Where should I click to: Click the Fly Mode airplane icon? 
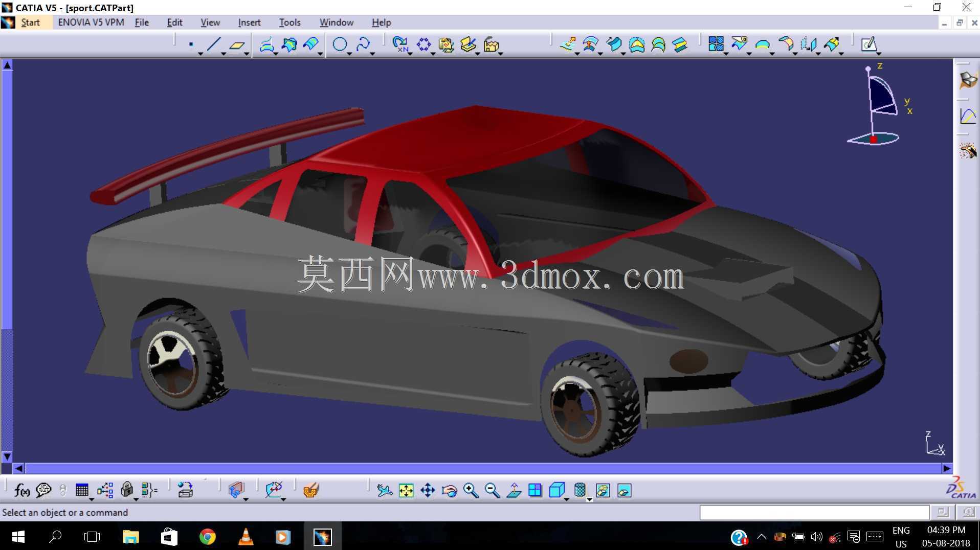point(384,490)
